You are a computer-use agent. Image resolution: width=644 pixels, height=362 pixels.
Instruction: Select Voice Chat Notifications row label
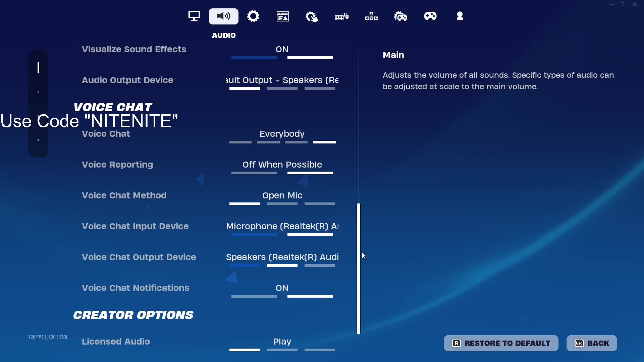pyautogui.click(x=136, y=288)
